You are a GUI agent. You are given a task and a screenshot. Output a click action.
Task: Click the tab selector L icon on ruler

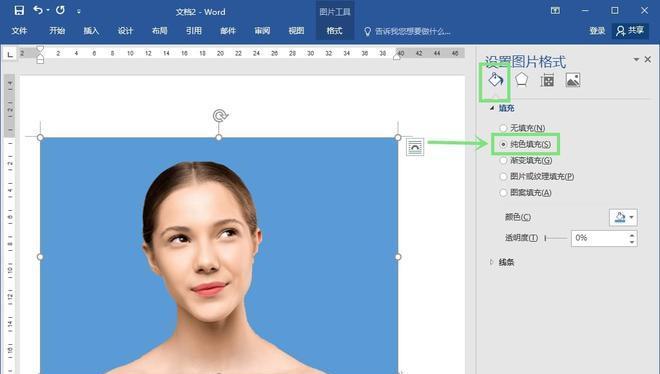(x=10, y=54)
